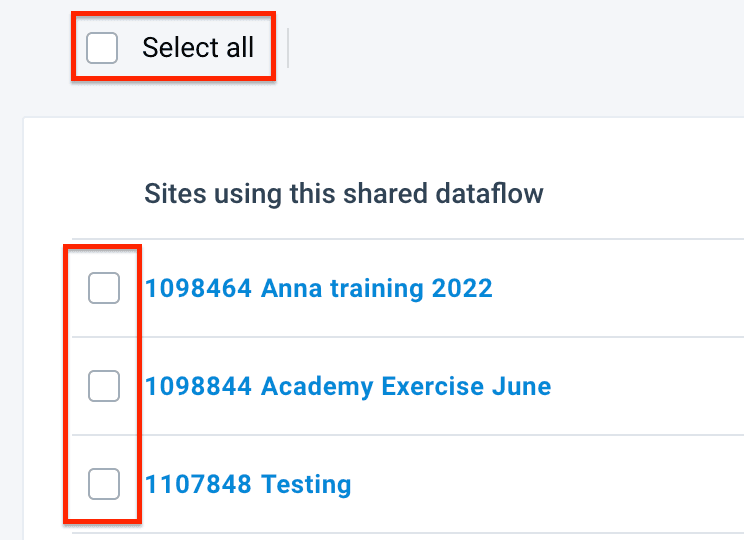The image size is (744, 540).
Task: Tick the "Select all" checkbox
Action: click(102, 47)
